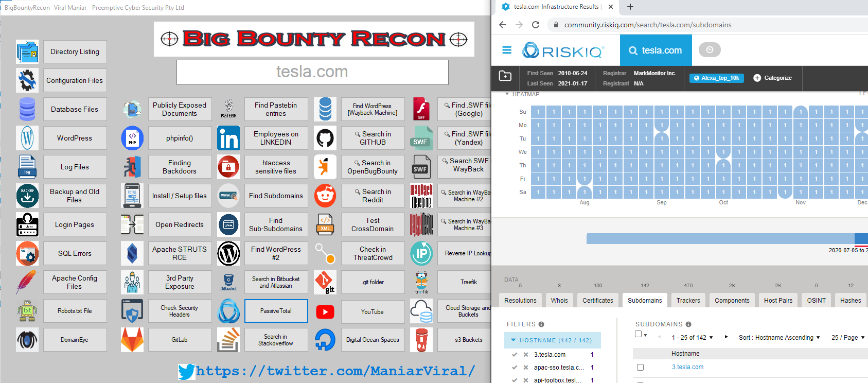868x383 pixels.
Task: Include api-toolbox.tesla filter with checkmark
Action: 515,380
